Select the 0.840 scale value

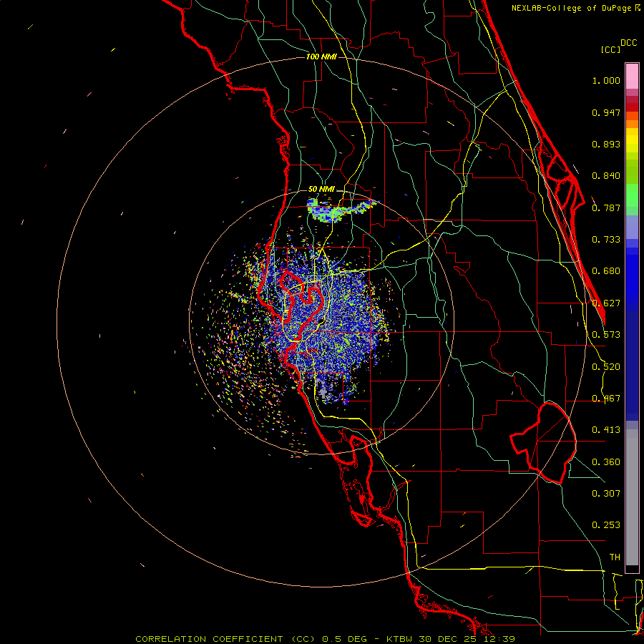point(606,176)
